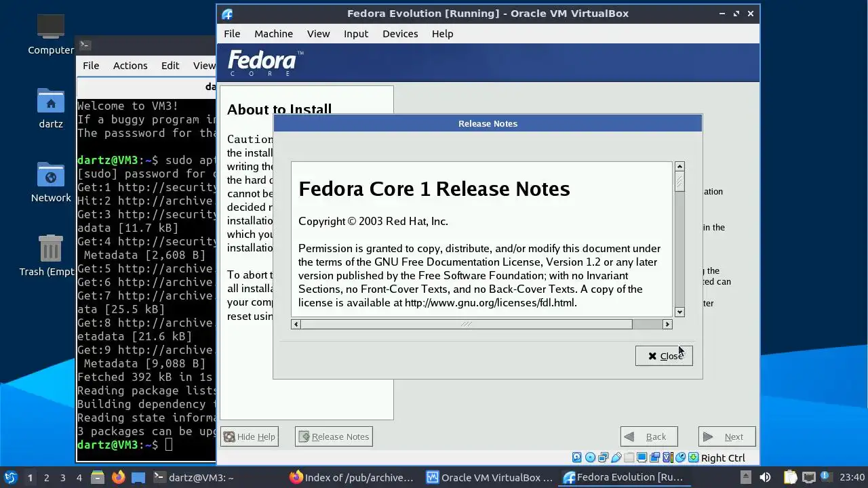The height and width of the screenshot is (488, 868).
Task: Click the terminal window title bar icon
Action: [85, 45]
